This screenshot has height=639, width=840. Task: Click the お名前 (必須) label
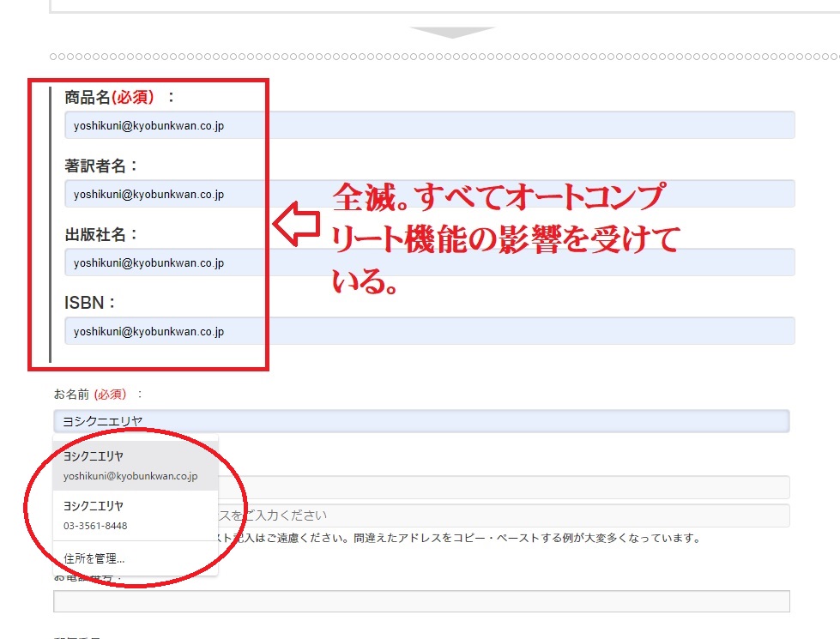tap(90, 395)
